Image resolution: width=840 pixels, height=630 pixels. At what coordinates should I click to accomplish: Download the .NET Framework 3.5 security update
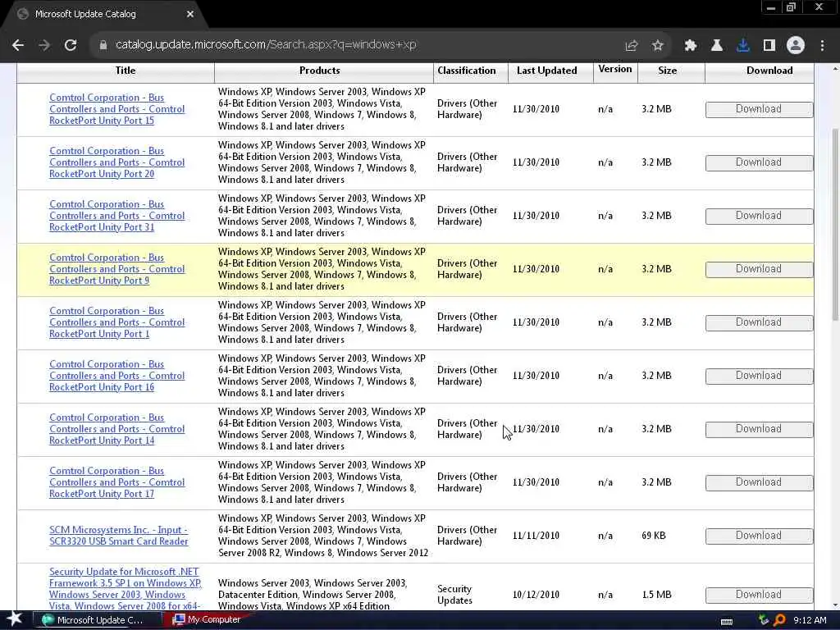[759, 595]
